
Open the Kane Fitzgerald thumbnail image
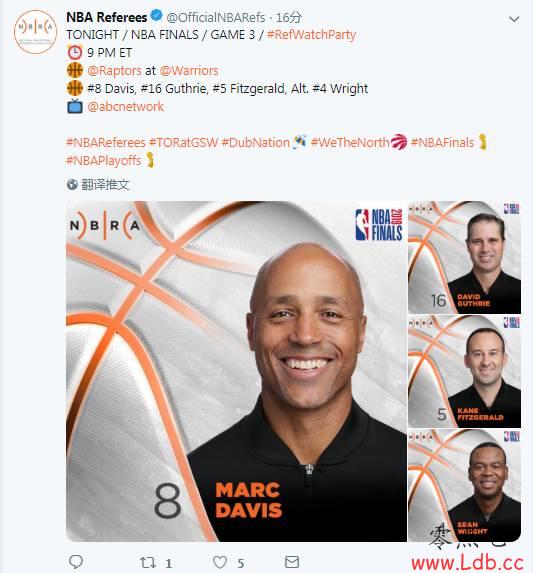pos(464,371)
